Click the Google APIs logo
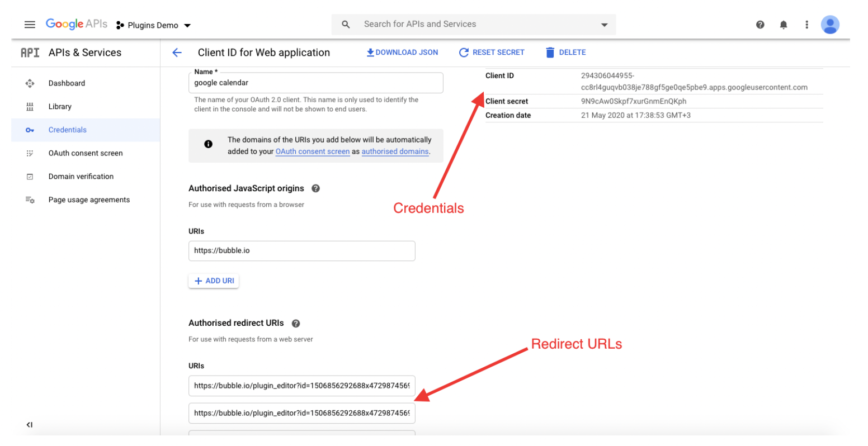 click(77, 24)
